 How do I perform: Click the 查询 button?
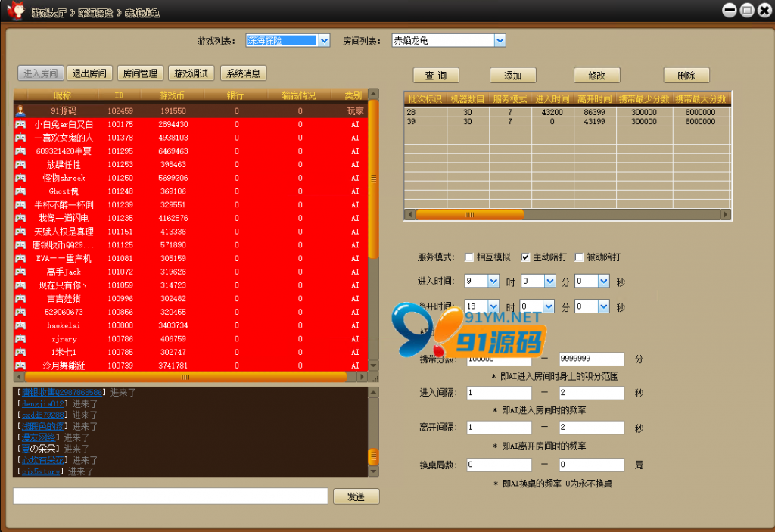click(x=436, y=75)
